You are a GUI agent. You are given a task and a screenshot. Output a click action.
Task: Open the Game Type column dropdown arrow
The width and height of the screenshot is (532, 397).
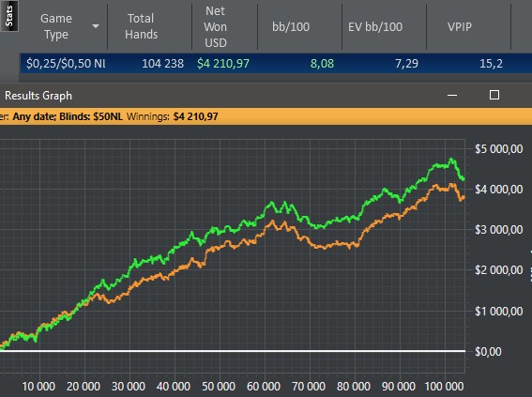pos(96,26)
